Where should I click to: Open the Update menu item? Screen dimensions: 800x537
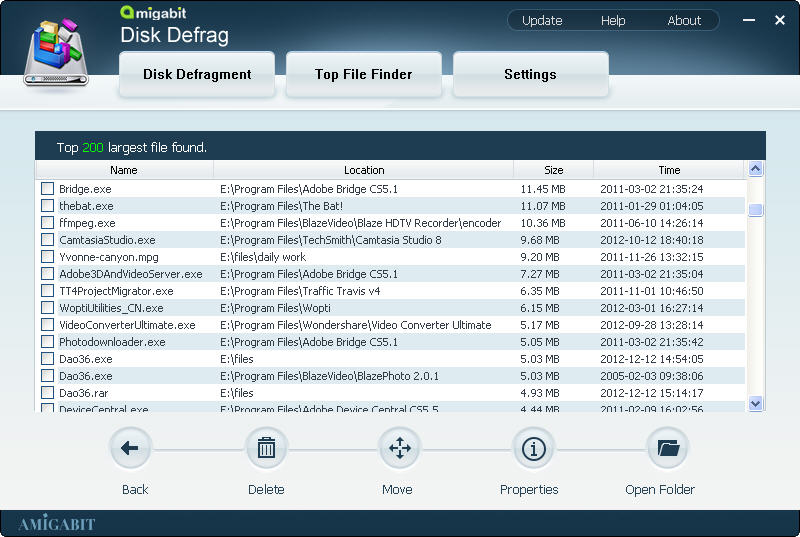point(542,21)
